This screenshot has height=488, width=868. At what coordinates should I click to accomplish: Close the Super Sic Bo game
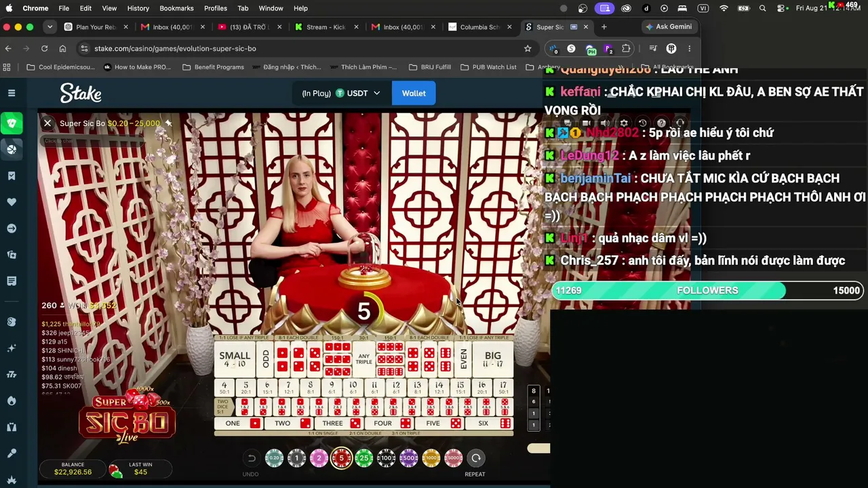point(47,123)
